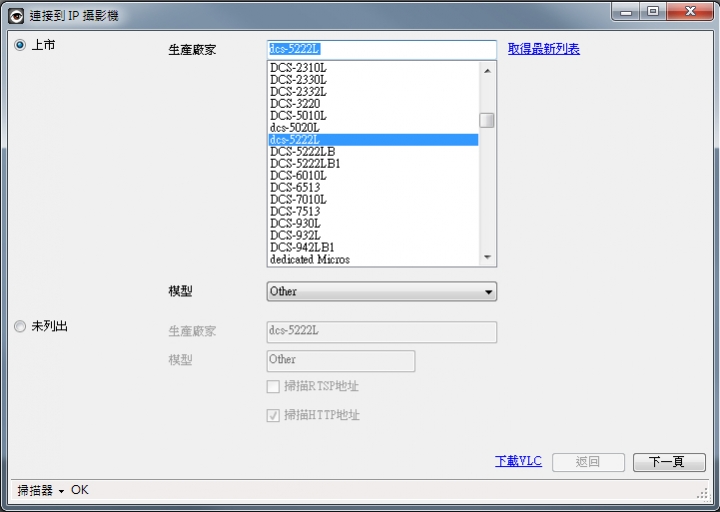Select DCS-3220 in the list
Screen dimensions: 720x512
click(373, 104)
